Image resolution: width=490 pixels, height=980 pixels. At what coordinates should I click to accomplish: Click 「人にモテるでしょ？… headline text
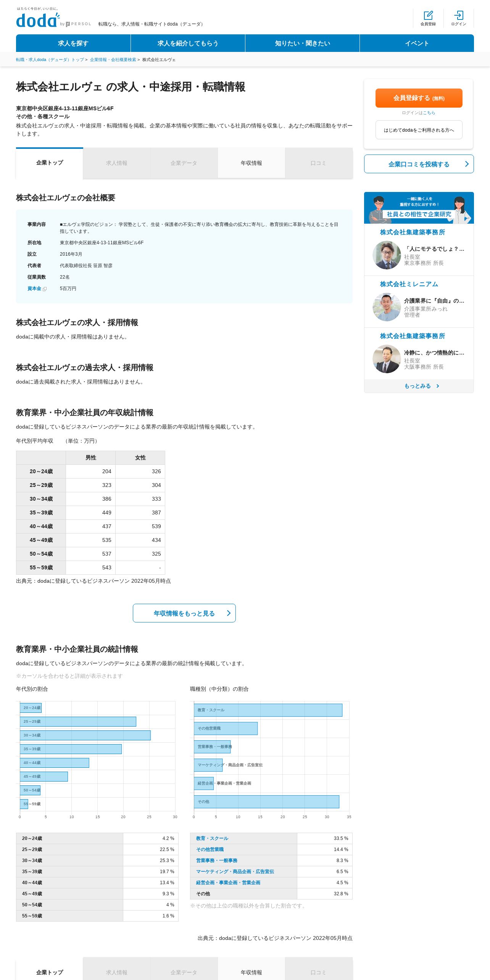(x=434, y=249)
